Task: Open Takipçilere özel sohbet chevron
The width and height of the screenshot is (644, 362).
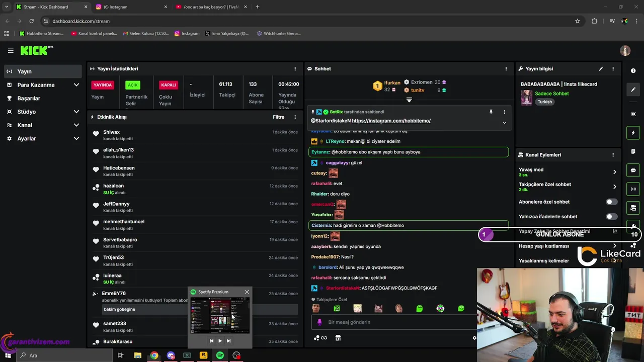Action: 614,187
